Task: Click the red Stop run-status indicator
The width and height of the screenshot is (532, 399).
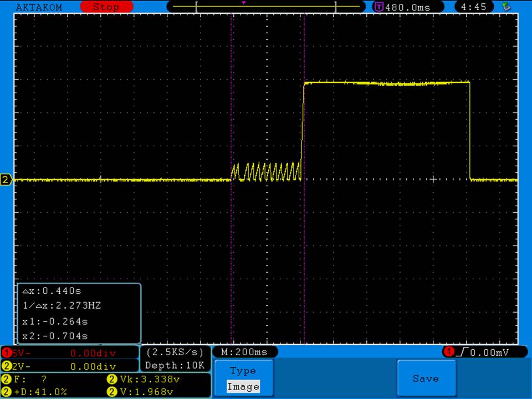Action: coord(106,7)
